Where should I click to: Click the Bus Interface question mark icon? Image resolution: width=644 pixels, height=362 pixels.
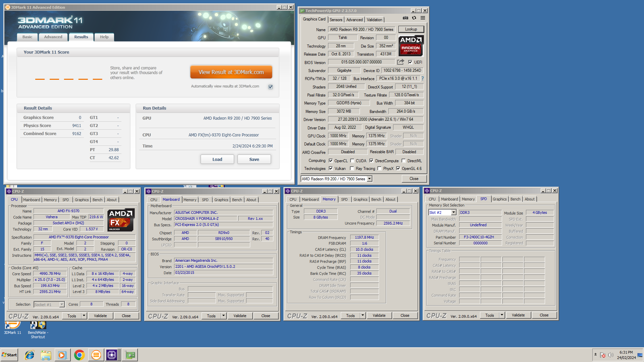(422, 78)
